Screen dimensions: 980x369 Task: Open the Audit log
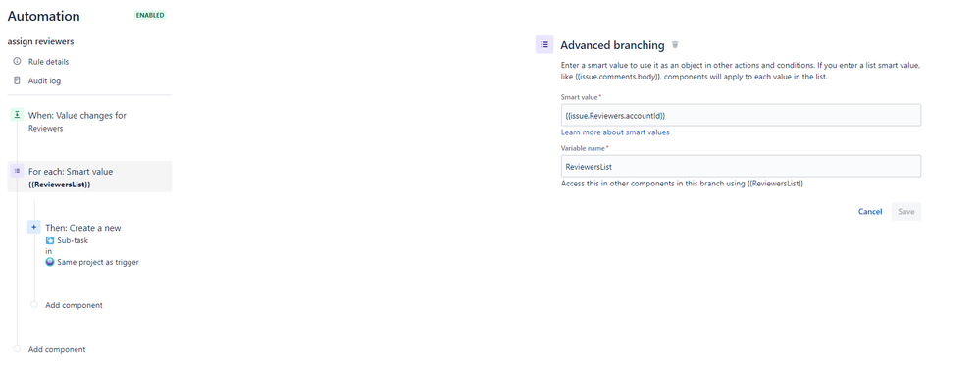pos(44,80)
